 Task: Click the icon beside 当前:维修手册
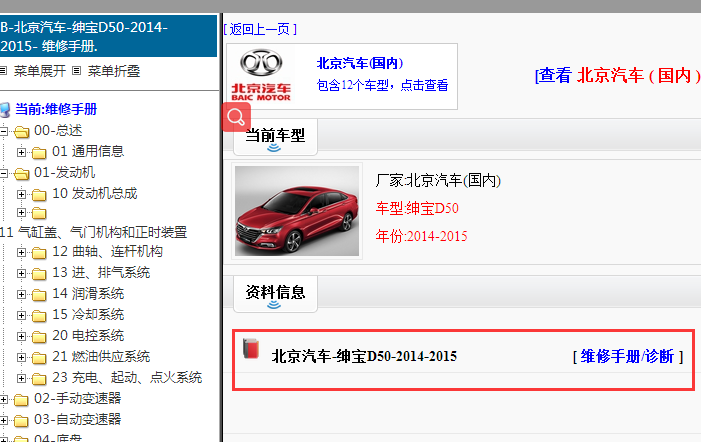[5, 109]
